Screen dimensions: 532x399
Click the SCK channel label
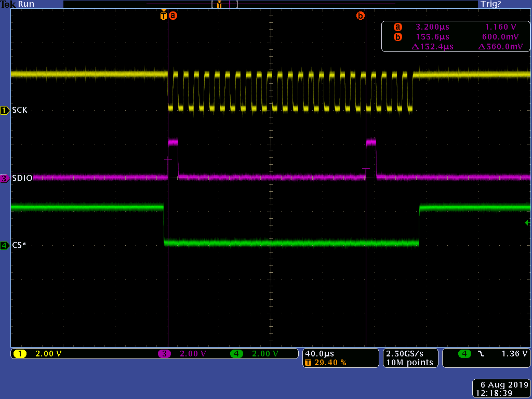20,110
